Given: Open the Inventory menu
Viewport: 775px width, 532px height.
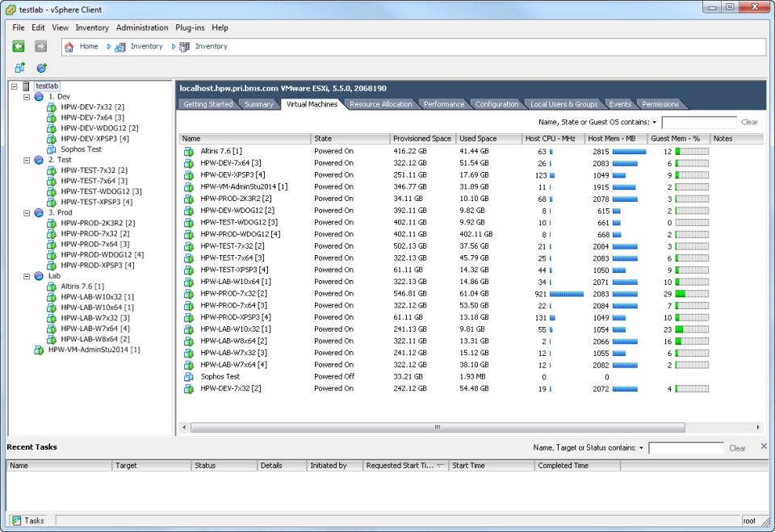Looking at the screenshot, I should click(x=92, y=27).
